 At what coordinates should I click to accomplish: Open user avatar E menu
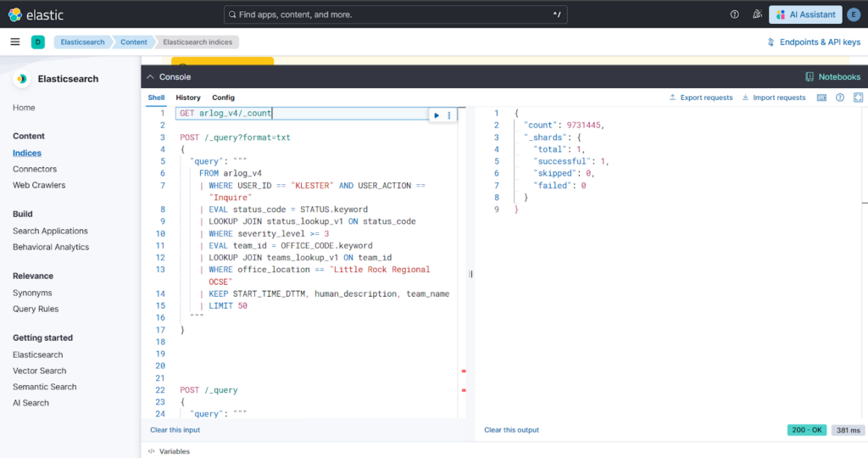[855, 14]
